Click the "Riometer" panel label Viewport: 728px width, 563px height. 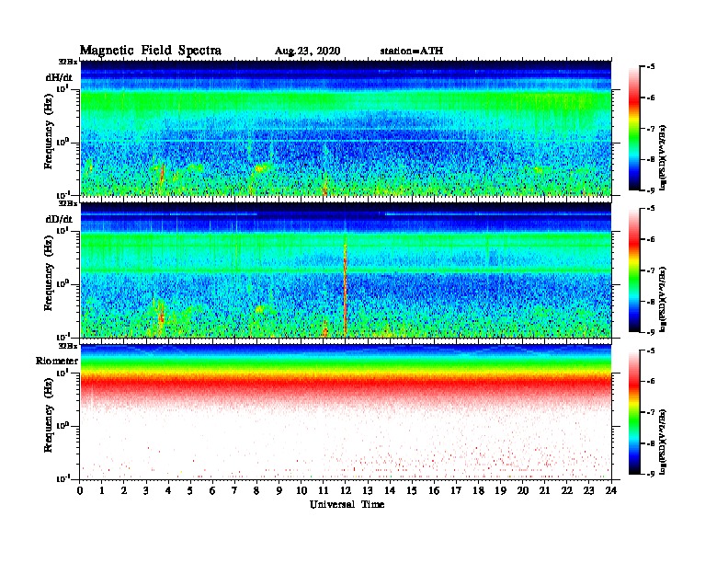57,361
